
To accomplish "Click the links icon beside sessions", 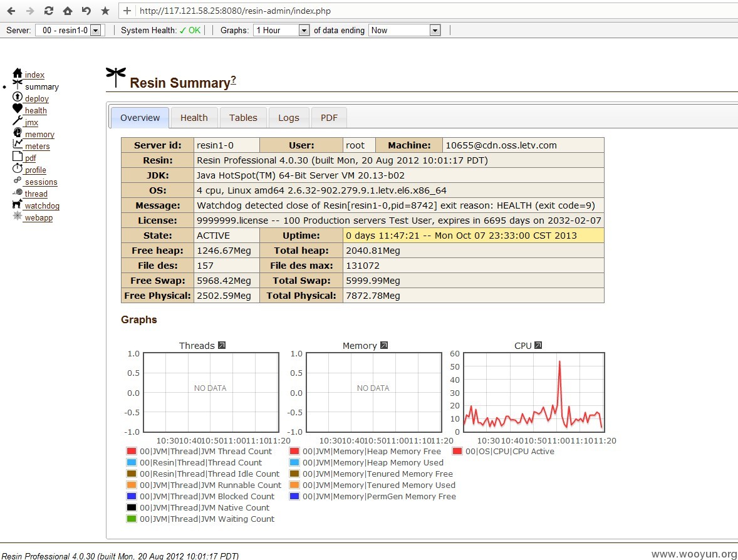I will pos(18,180).
